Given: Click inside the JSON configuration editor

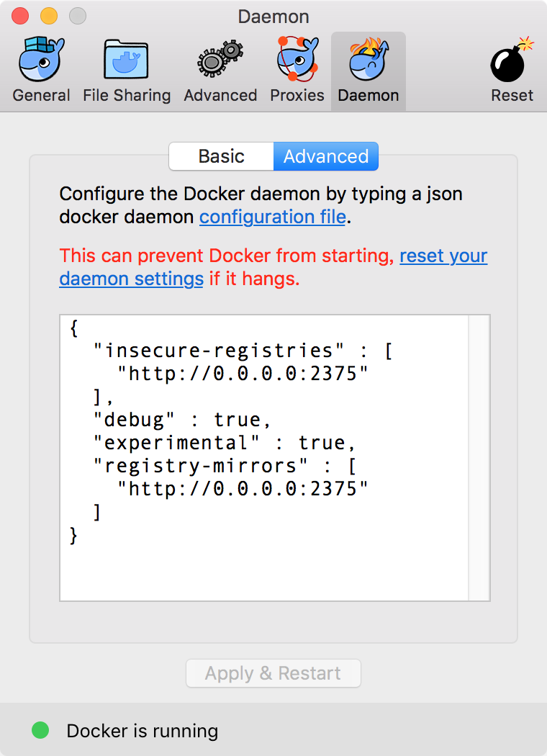Looking at the screenshot, I should click(263, 457).
